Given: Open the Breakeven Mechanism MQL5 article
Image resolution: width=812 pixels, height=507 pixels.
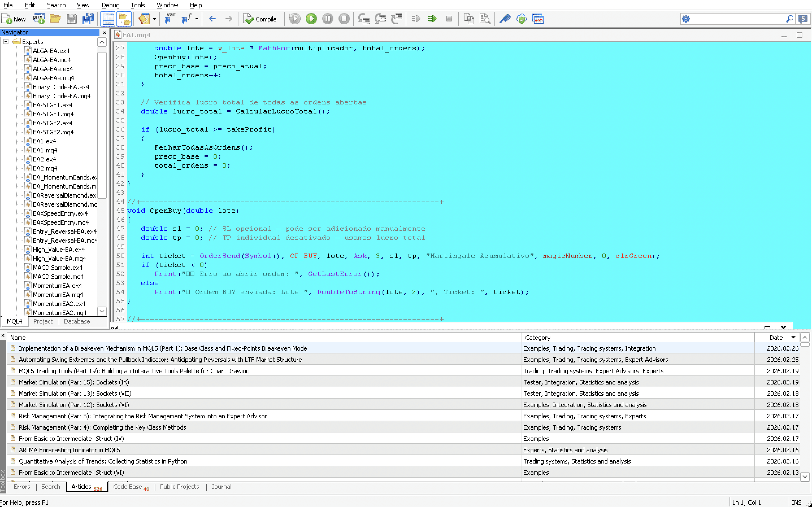Looking at the screenshot, I should 163,348.
